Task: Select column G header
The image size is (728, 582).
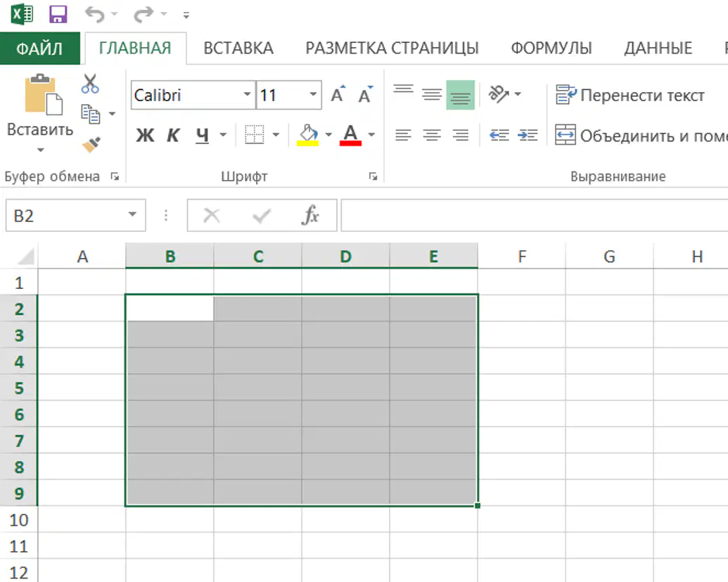Action: click(610, 256)
